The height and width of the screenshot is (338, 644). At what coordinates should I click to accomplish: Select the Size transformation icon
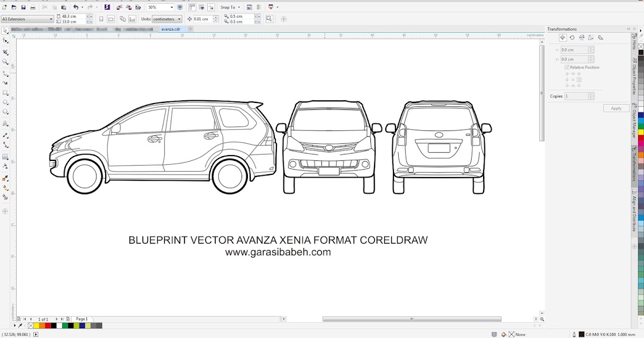tap(590, 38)
